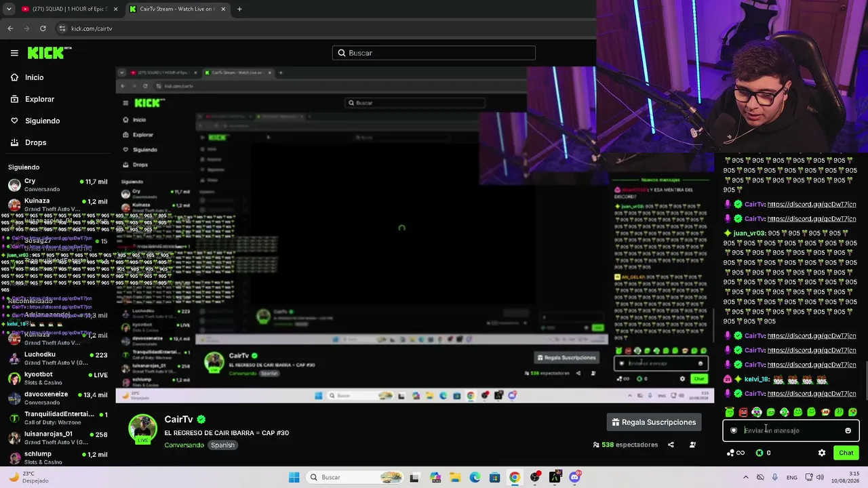The image size is (868, 488).
Task: Open Microsoft Store from the taskbar
Action: pyautogui.click(x=495, y=477)
